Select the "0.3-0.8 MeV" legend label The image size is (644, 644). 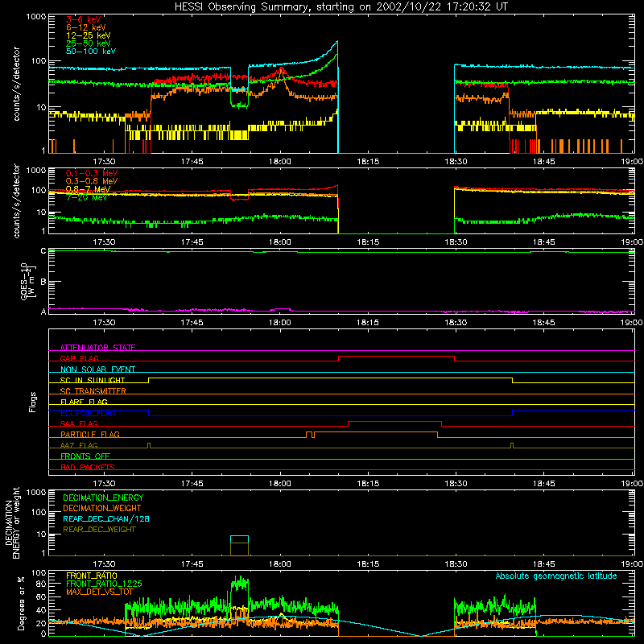(92, 181)
